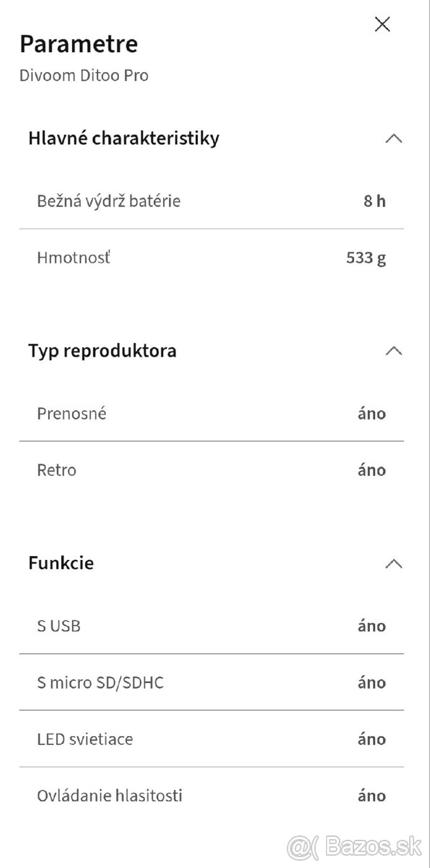Image resolution: width=430 pixels, height=868 pixels.
Task: Select the 8 h battery value
Action: click(x=374, y=201)
